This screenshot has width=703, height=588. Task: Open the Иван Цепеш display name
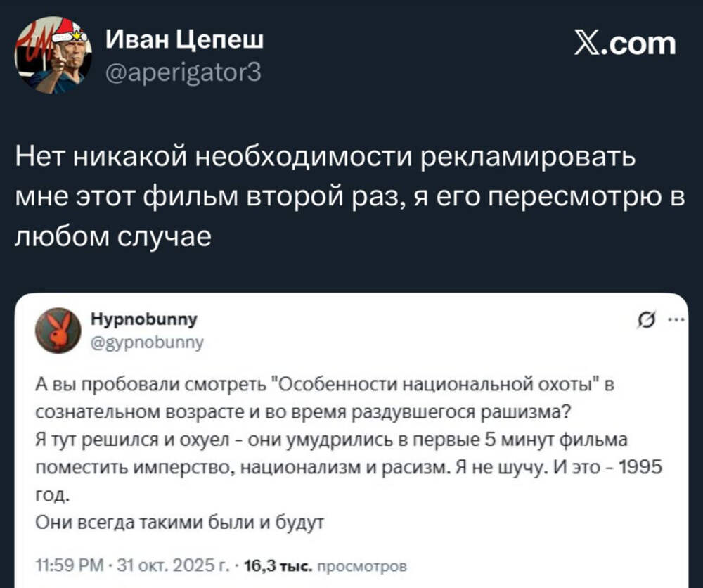(185, 40)
